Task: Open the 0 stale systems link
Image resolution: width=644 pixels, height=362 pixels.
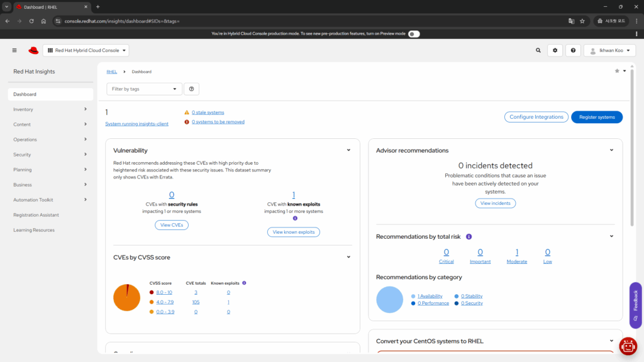Action: pyautogui.click(x=208, y=112)
